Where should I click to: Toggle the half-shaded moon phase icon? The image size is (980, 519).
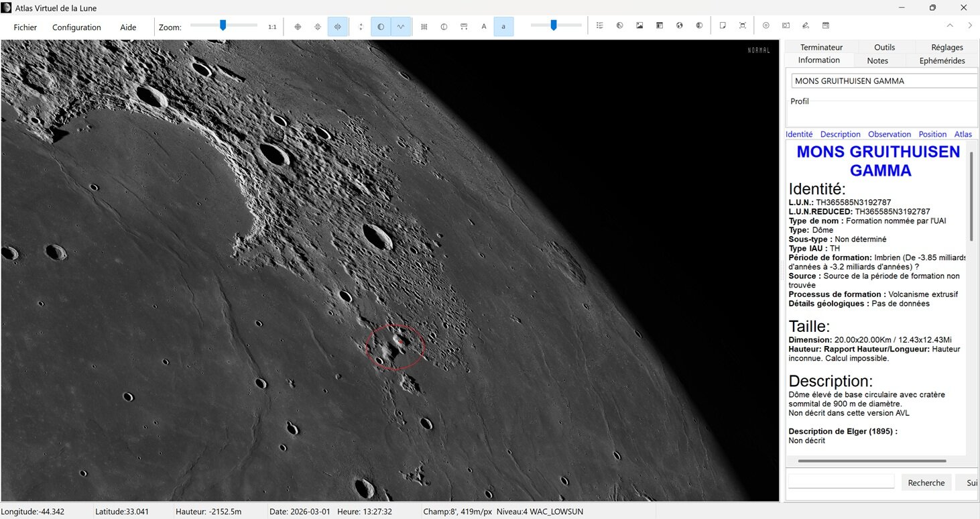(x=381, y=26)
